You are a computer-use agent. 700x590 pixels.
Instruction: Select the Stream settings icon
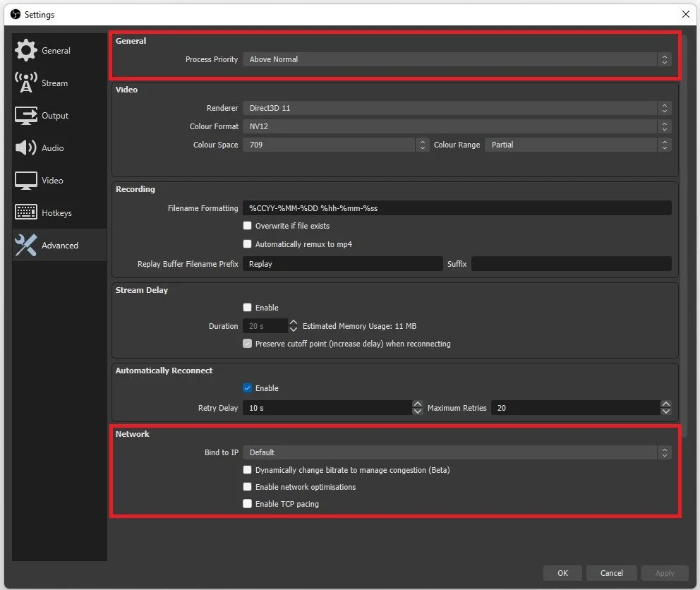coord(25,83)
